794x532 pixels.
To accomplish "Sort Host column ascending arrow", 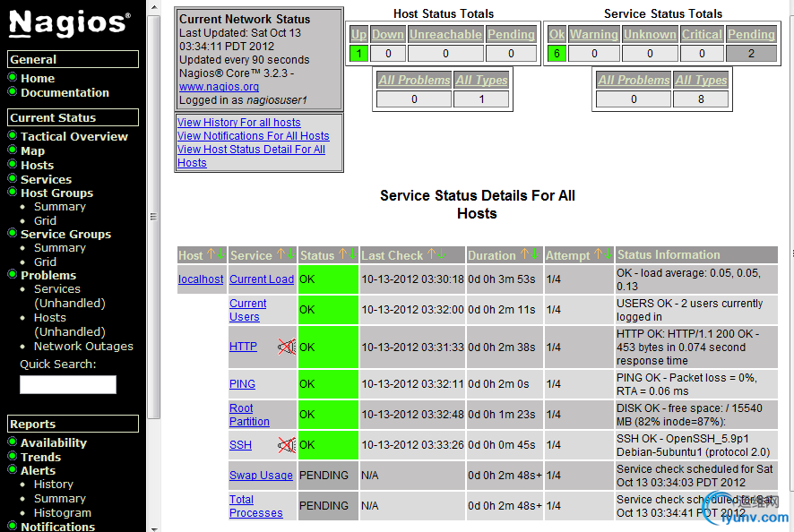I will 211,253.
